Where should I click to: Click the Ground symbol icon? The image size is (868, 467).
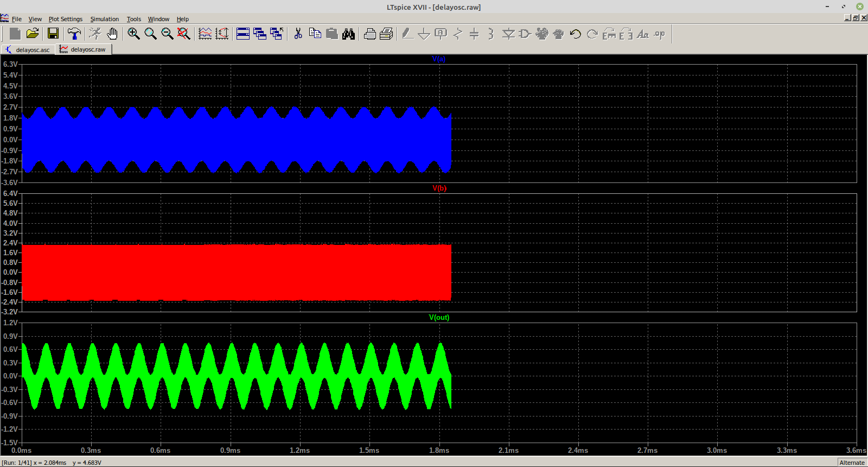coord(424,34)
